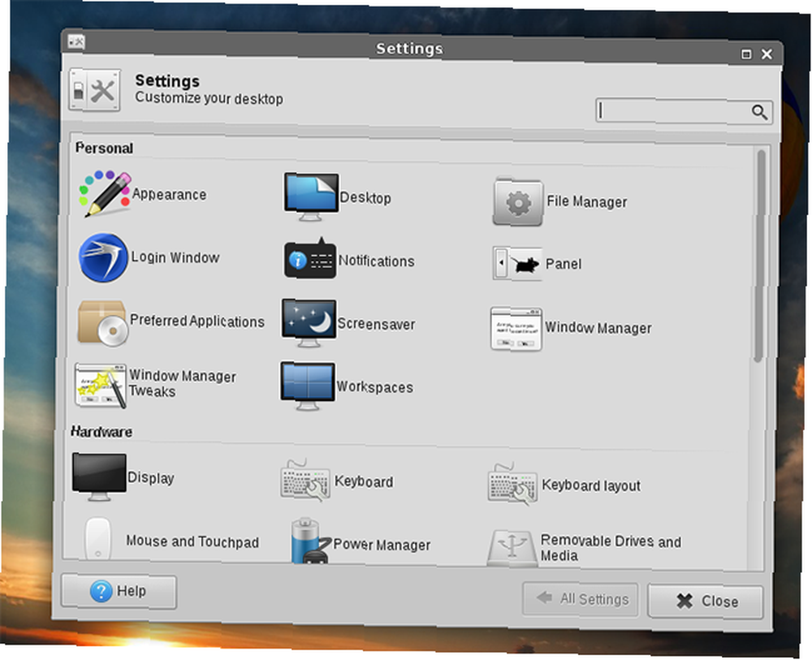This screenshot has width=812, height=660.
Task: Click the 'Window Manager' label
Action: click(x=598, y=328)
